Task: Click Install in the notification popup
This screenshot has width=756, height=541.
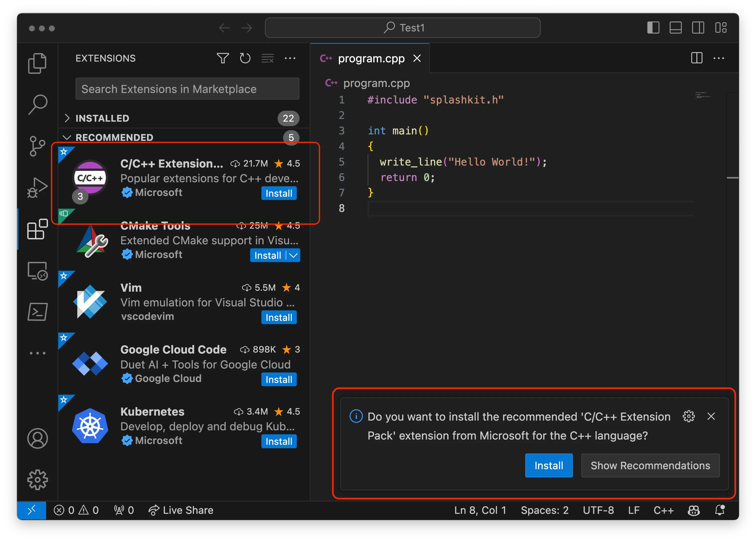Action: pyautogui.click(x=549, y=465)
